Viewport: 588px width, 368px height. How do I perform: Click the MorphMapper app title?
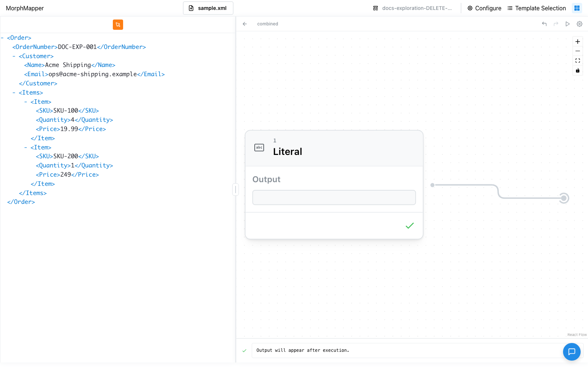(25, 8)
